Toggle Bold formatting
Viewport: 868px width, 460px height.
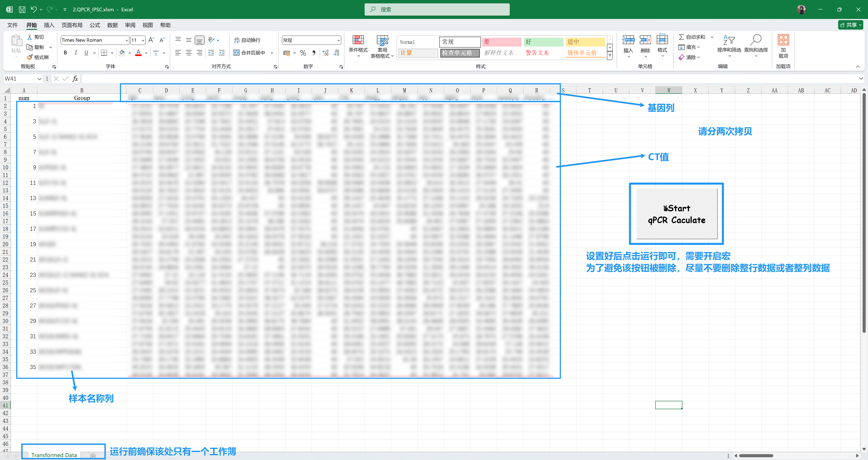pos(65,53)
